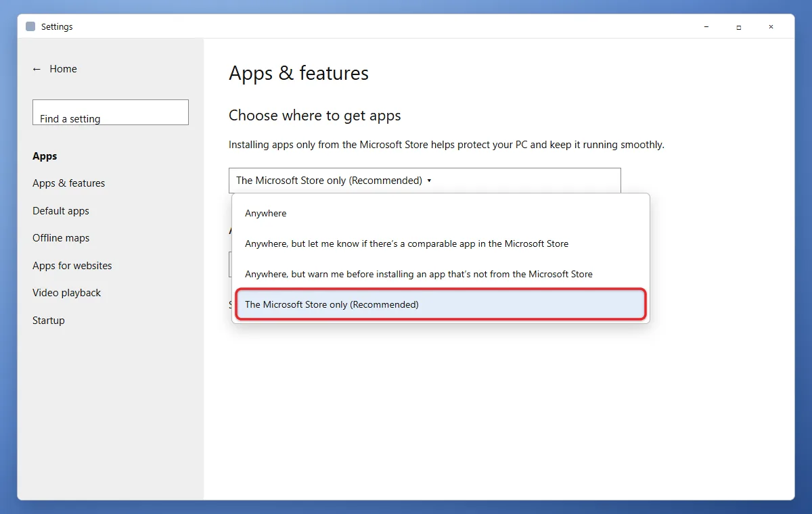Open Apps & features in sidebar

click(68, 183)
